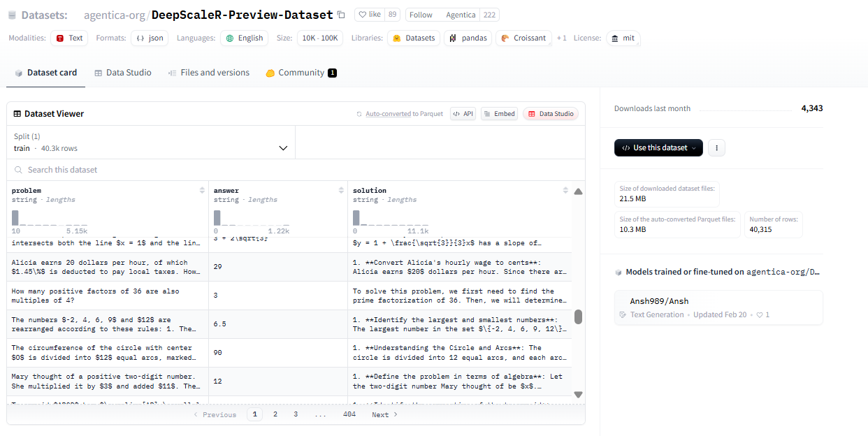Image resolution: width=868 pixels, height=436 pixels.
Task: Click the Auto-converted to Parquet link
Action: click(399, 114)
